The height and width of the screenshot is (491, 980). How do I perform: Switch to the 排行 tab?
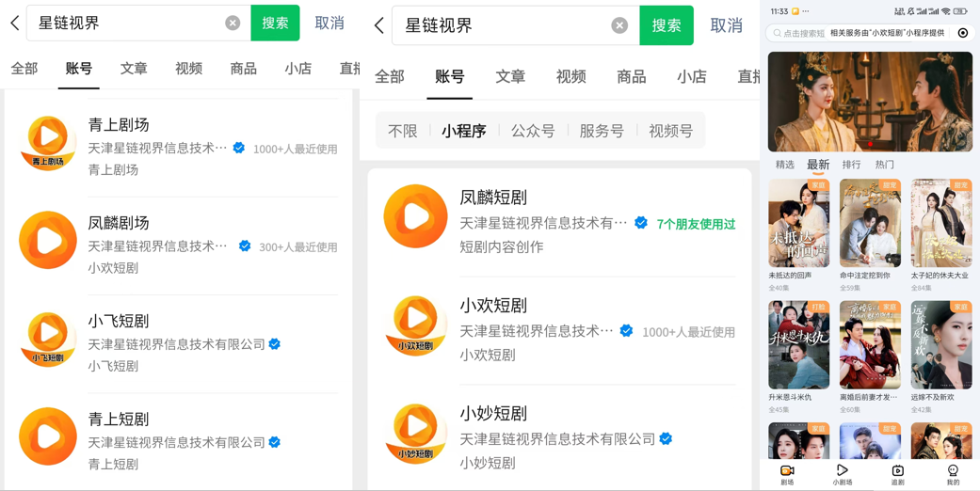(x=851, y=165)
